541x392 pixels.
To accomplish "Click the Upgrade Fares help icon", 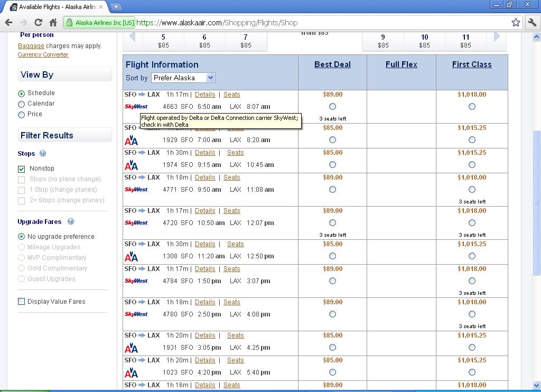I will tap(71, 221).
